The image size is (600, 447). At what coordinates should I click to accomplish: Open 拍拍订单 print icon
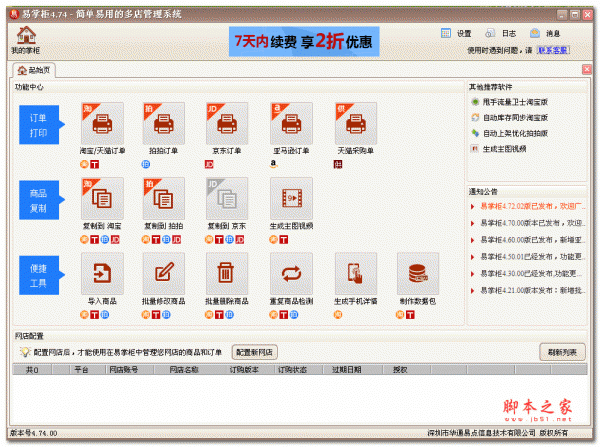pyautogui.click(x=164, y=123)
